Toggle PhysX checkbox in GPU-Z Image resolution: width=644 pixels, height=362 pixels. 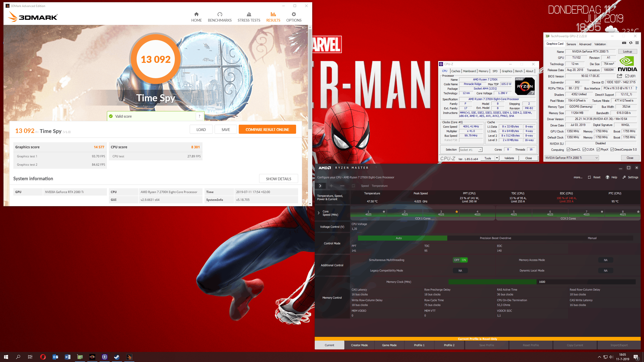tap(598, 150)
